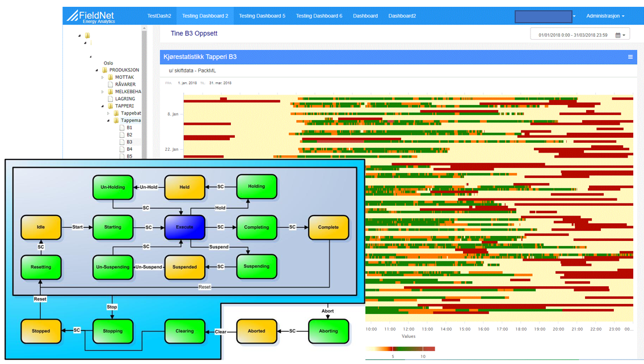Viewport: 644px width, 364px height.
Task: Open Testing Dashboard 6 tab
Action: pos(319,16)
